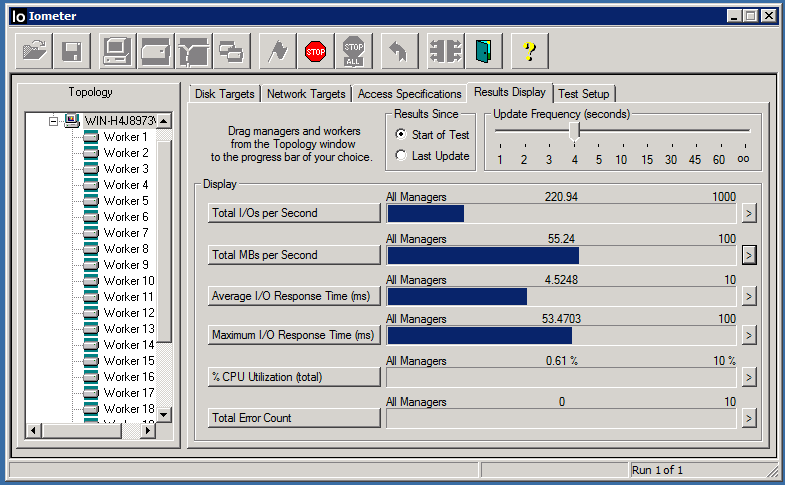
Task: Click the Update Frequency slider thumb
Action: point(574,131)
